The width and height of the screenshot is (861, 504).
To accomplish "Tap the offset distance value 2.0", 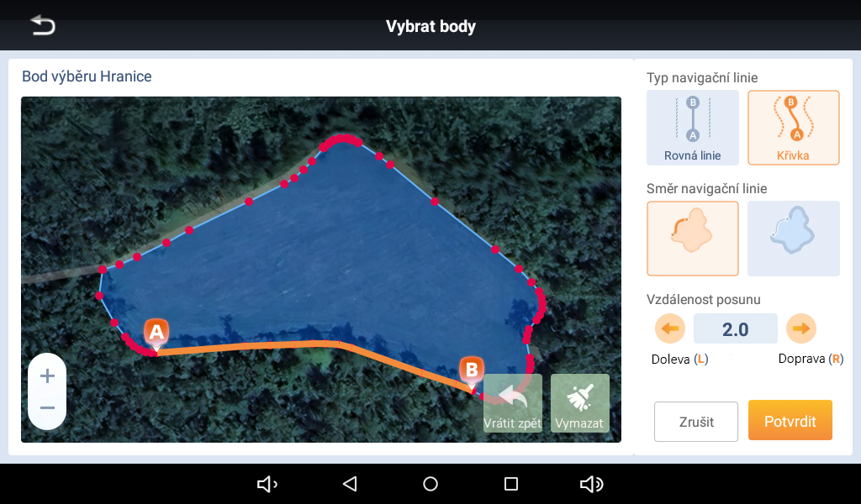I will pyautogui.click(x=735, y=328).
